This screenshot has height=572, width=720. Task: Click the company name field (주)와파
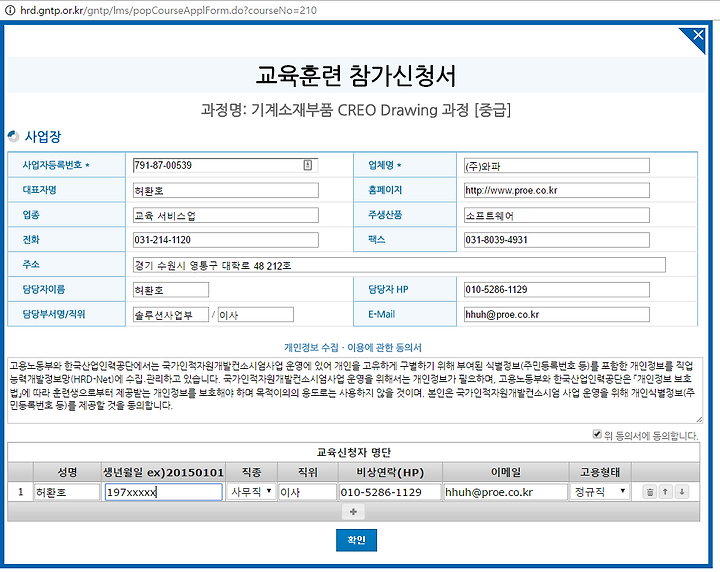coord(557,166)
